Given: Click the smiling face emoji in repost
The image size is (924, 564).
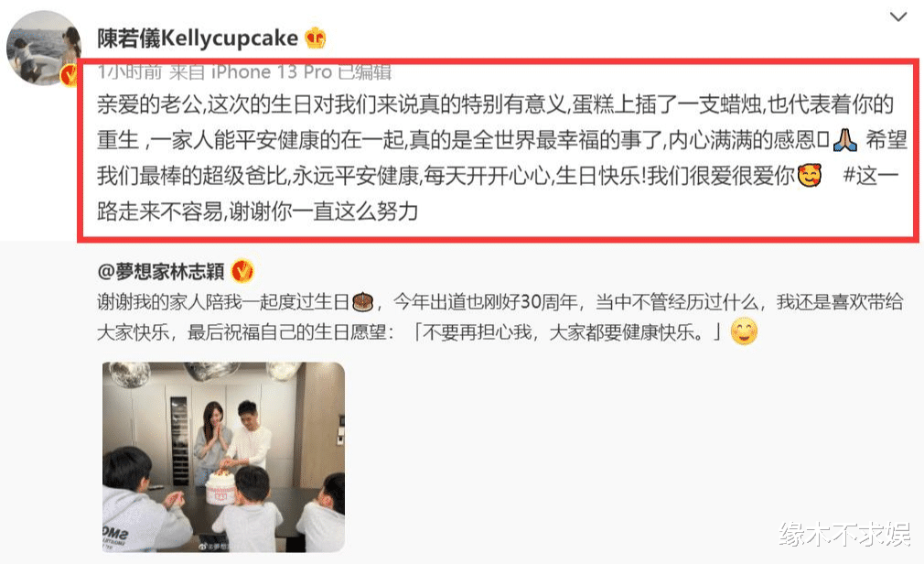Looking at the screenshot, I should 743,332.
